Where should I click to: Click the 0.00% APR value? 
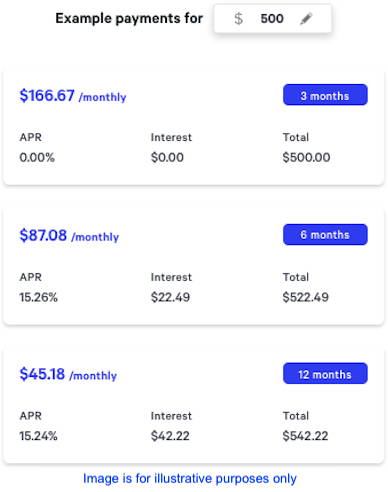[37, 157]
